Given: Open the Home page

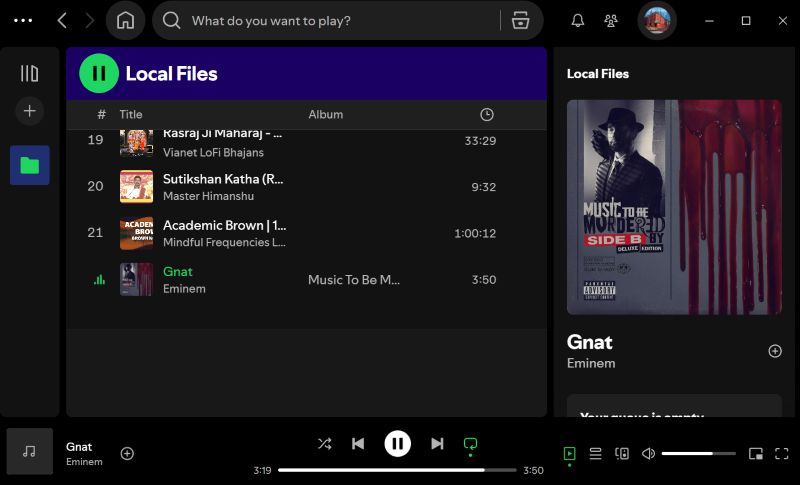Looking at the screenshot, I should click(126, 20).
